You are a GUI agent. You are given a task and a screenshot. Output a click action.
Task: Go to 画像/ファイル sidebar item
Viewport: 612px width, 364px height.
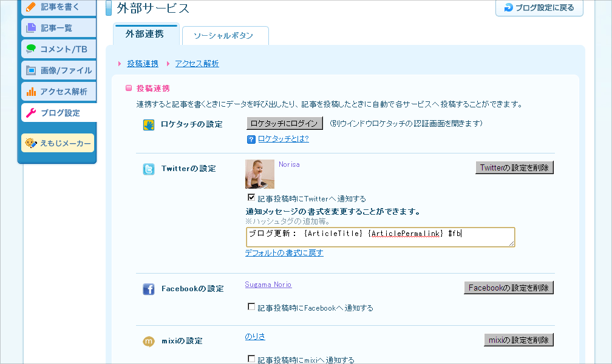58,70
